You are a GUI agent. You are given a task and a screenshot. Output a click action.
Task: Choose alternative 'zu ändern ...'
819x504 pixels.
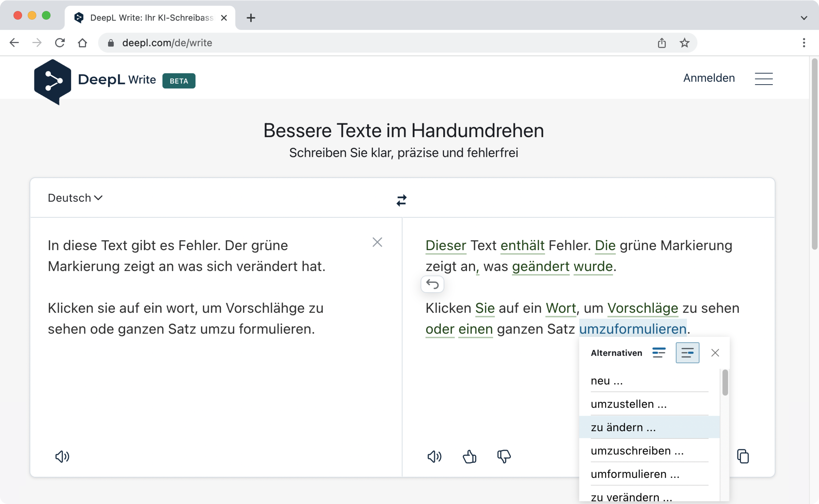click(x=649, y=427)
